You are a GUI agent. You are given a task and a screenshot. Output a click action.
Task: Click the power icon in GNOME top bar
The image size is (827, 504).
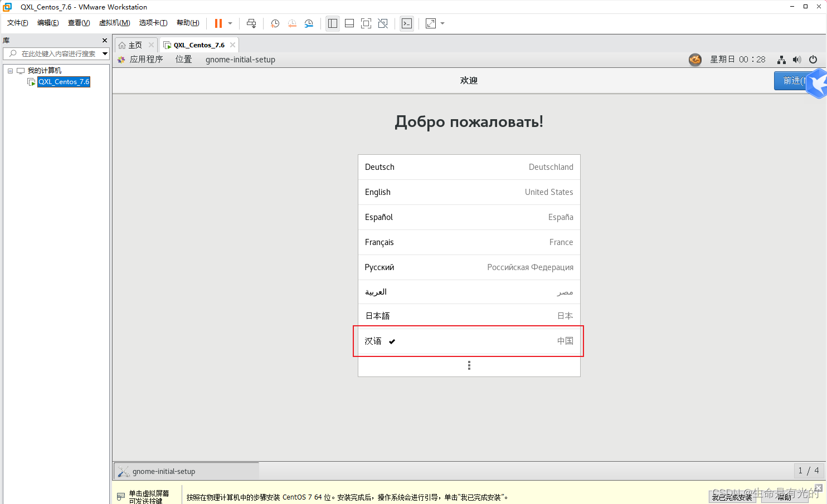tap(813, 60)
